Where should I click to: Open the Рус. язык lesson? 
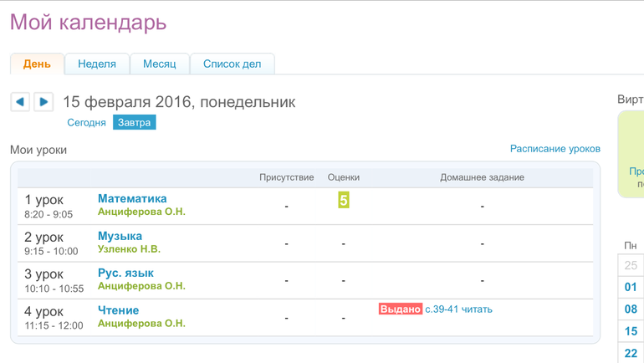(125, 274)
